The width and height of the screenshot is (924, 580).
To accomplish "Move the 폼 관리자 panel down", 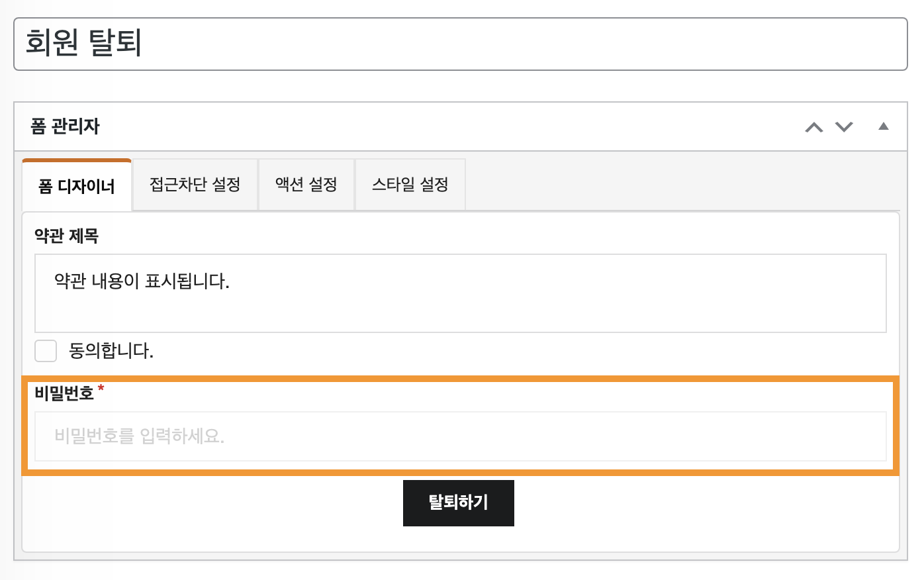I will 844,127.
